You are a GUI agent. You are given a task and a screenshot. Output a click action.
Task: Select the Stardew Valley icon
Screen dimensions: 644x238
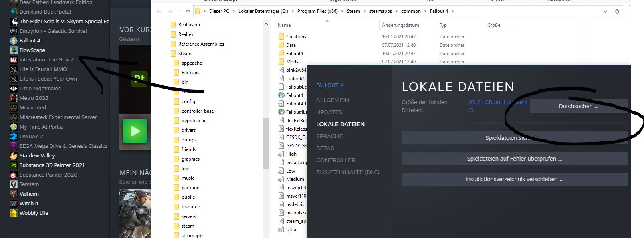(x=14, y=155)
